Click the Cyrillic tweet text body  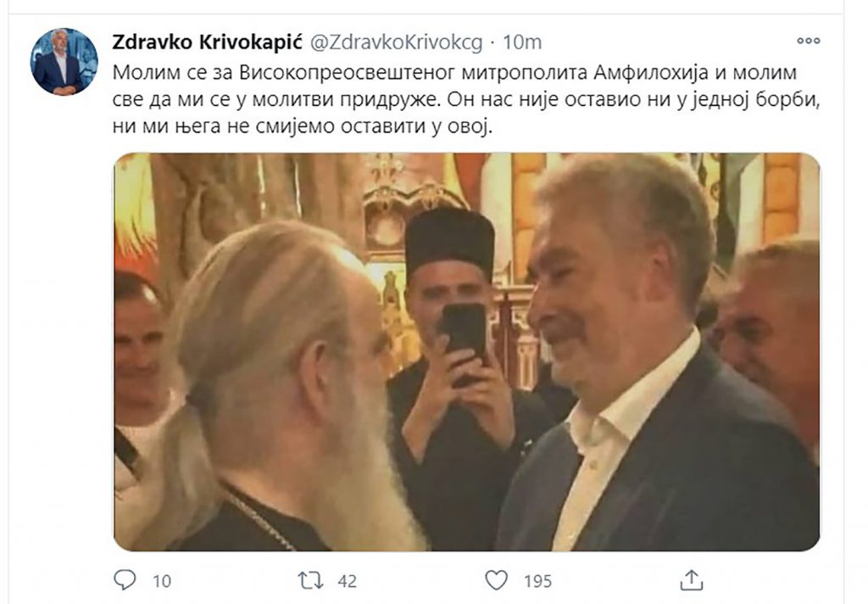pyautogui.click(x=465, y=100)
